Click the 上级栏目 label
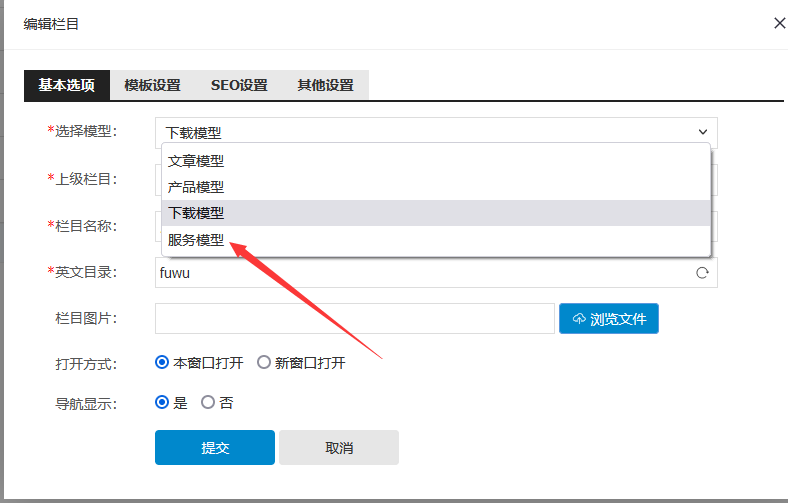788x503 pixels. click(82, 179)
